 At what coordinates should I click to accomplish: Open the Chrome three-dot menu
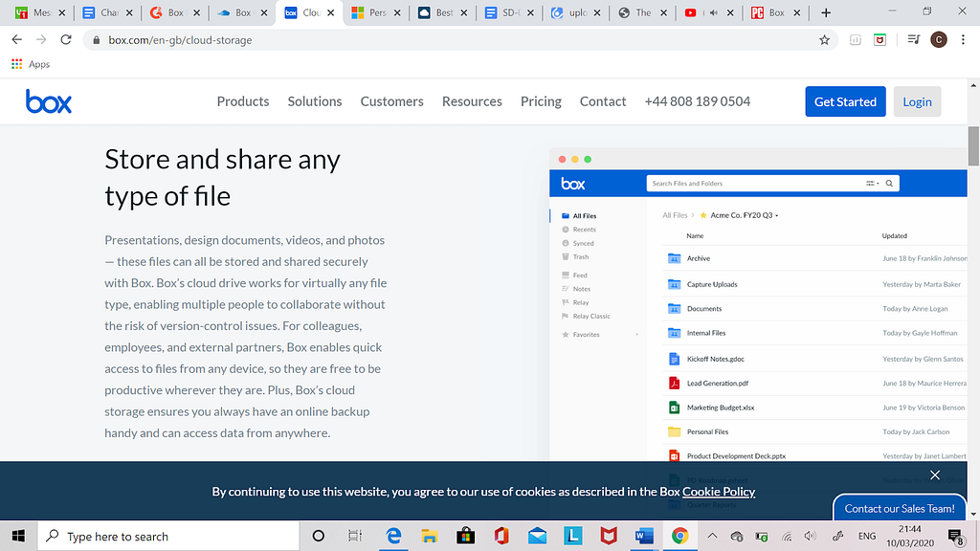point(963,40)
